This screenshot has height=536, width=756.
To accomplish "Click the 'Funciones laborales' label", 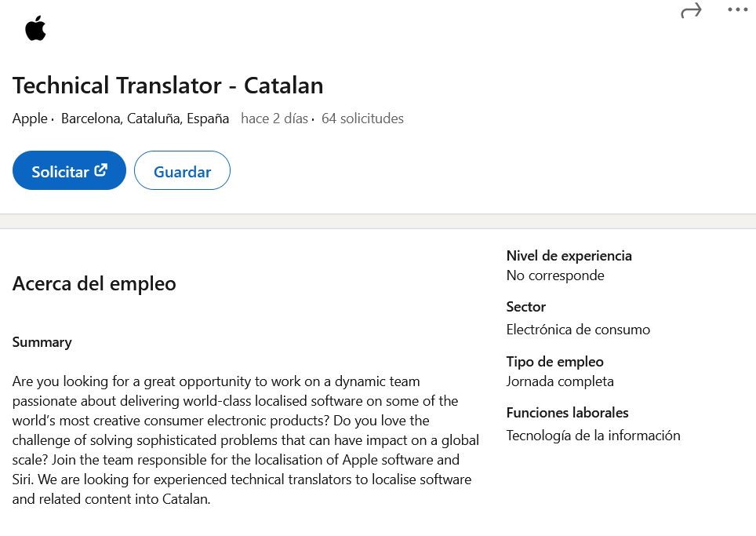I will point(568,413).
